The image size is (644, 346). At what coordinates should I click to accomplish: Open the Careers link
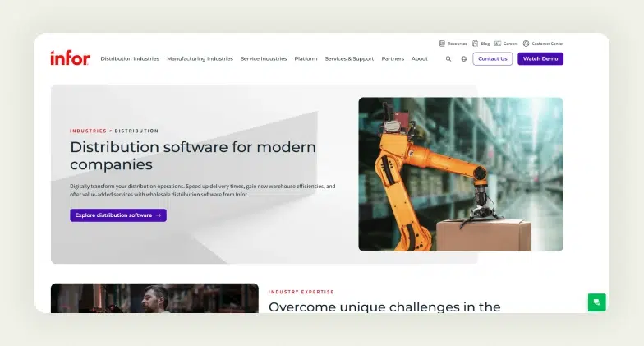pos(511,44)
